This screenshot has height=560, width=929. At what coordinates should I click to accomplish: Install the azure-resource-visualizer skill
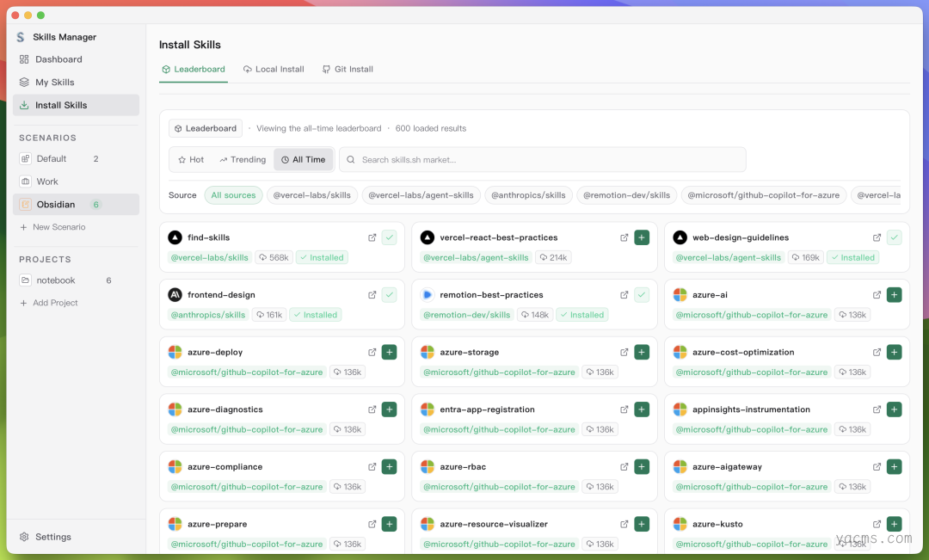[642, 524]
